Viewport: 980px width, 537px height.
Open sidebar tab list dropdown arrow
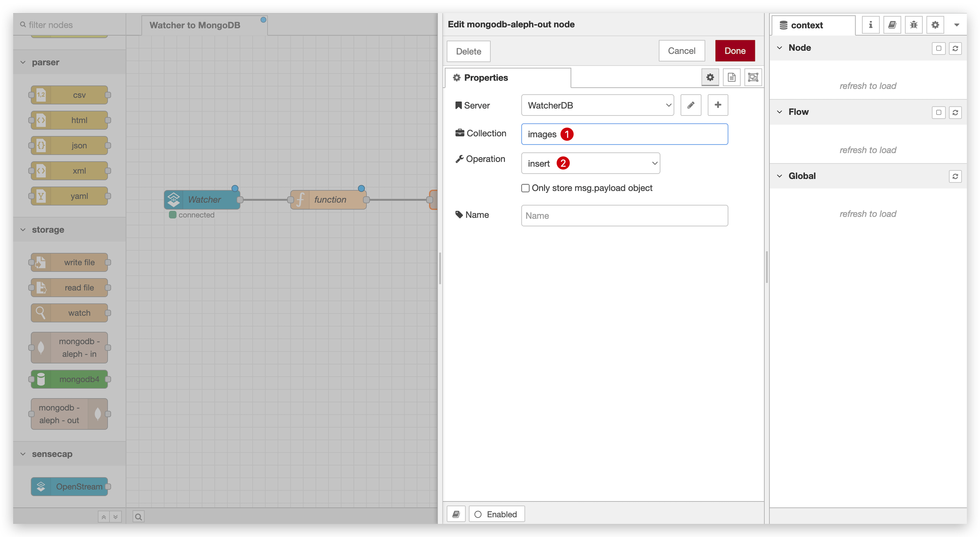point(956,25)
